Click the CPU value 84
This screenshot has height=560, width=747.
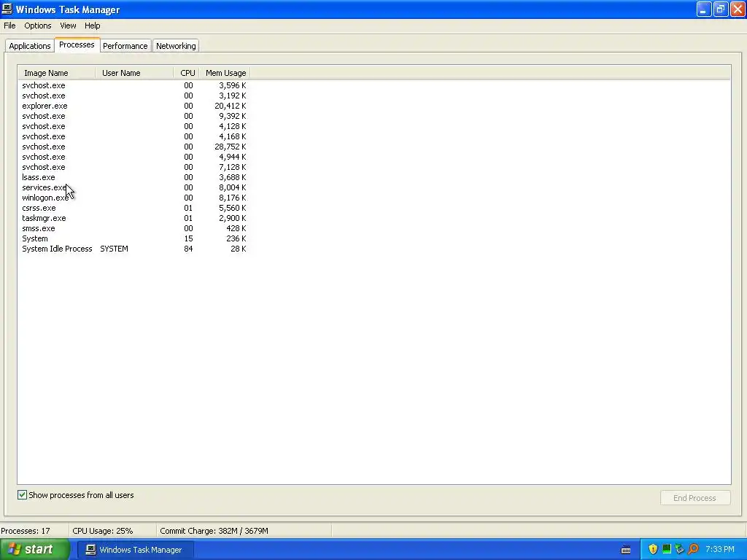point(188,249)
